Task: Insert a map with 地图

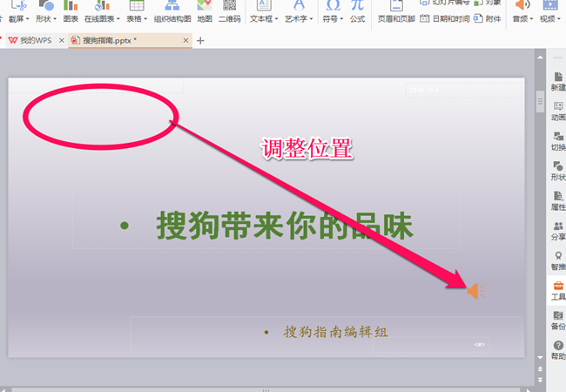Action: [x=205, y=11]
